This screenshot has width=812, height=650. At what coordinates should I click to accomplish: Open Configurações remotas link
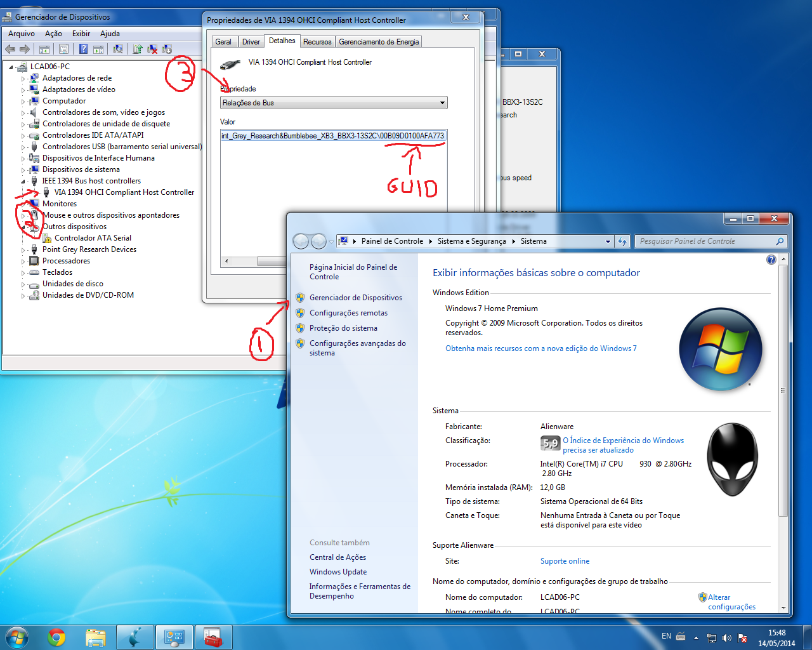348,313
